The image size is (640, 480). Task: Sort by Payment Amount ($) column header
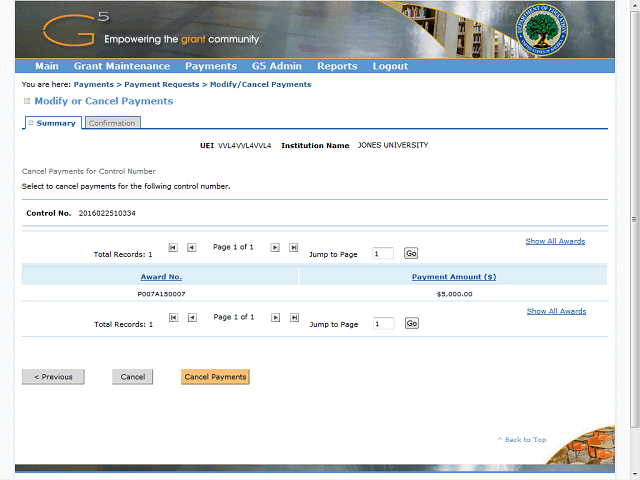[x=454, y=277]
